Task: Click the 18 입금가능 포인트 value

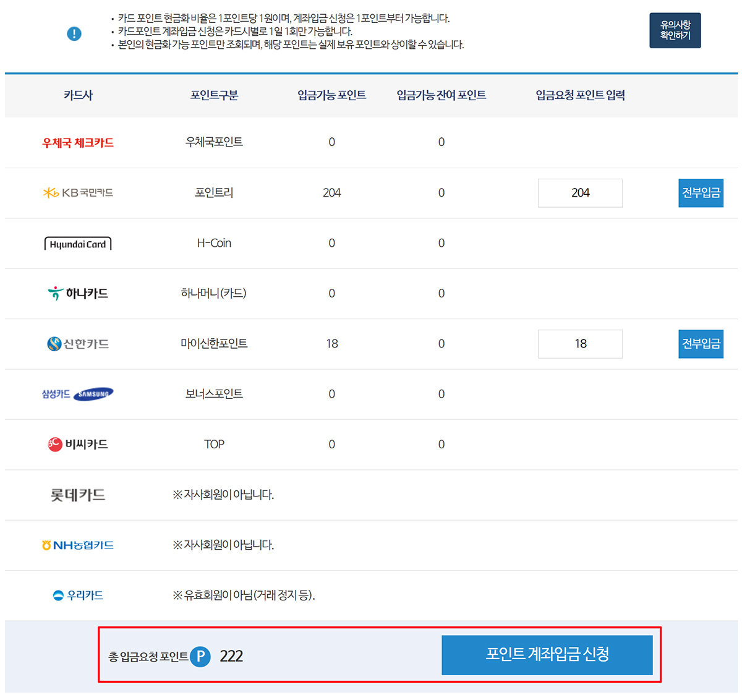Action: [x=332, y=344]
